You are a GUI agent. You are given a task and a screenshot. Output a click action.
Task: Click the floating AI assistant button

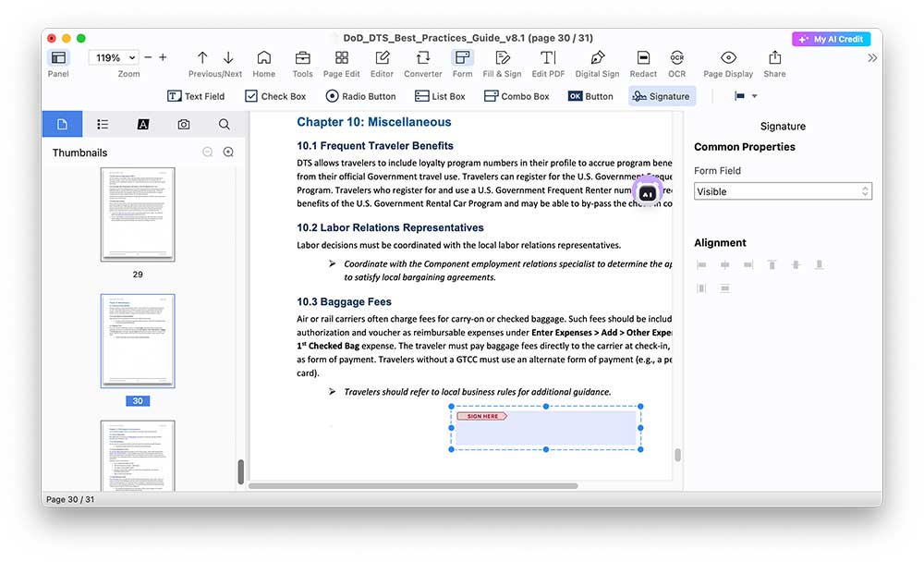pyautogui.click(x=648, y=193)
